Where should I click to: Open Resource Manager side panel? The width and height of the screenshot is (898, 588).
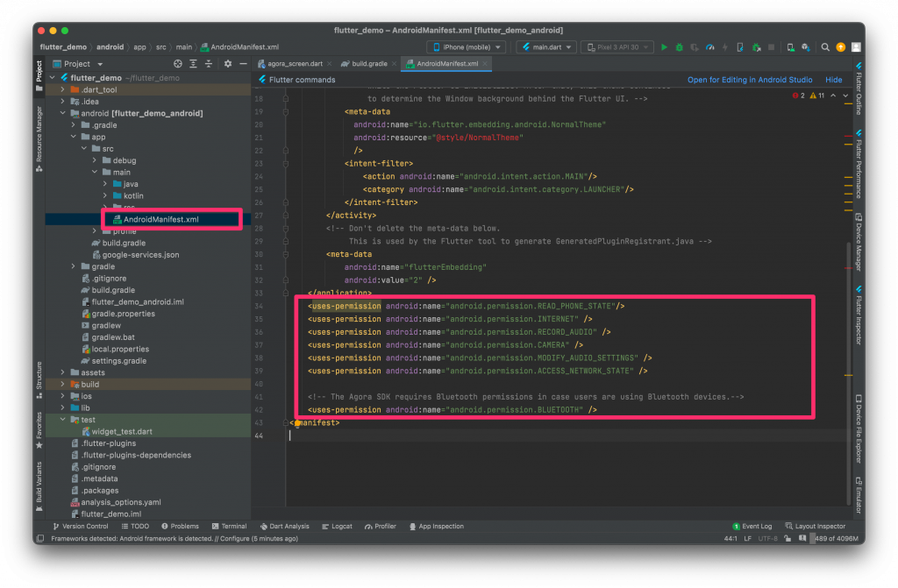pyautogui.click(x=39, y=138)
